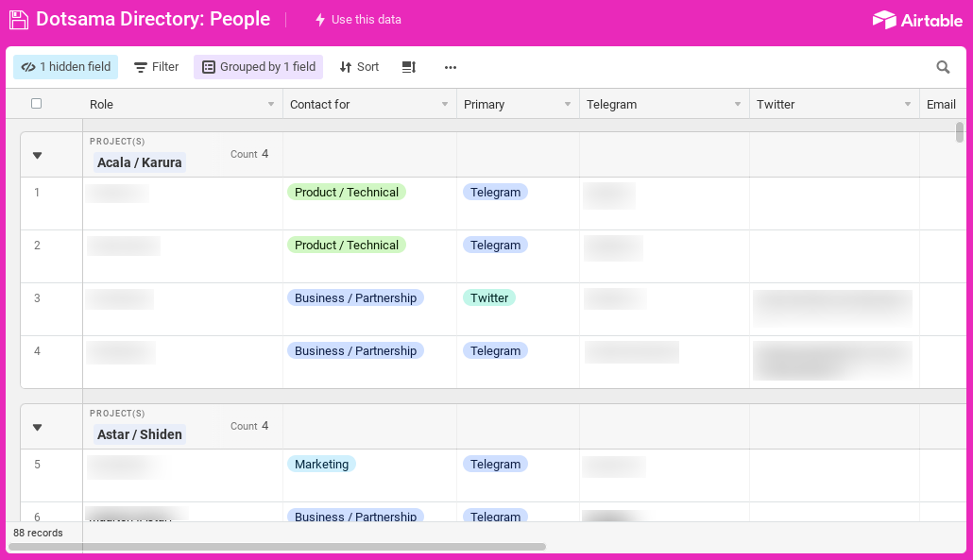
Task: Open the Filter options
Action: coord(157,67)
